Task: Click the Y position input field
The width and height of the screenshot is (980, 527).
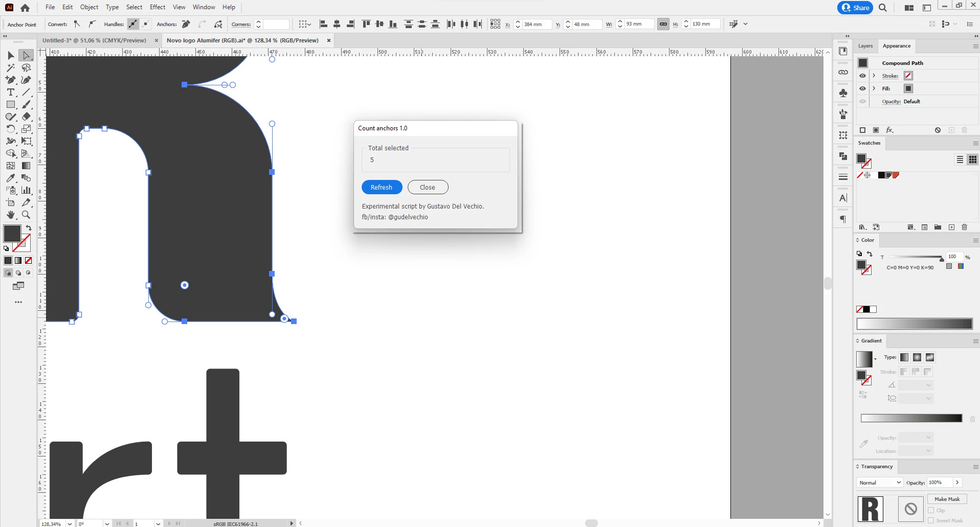Action: [x=586, y=24]
